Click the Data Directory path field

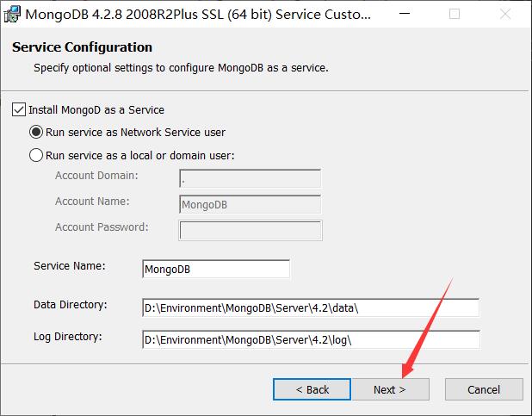point(311,307)
